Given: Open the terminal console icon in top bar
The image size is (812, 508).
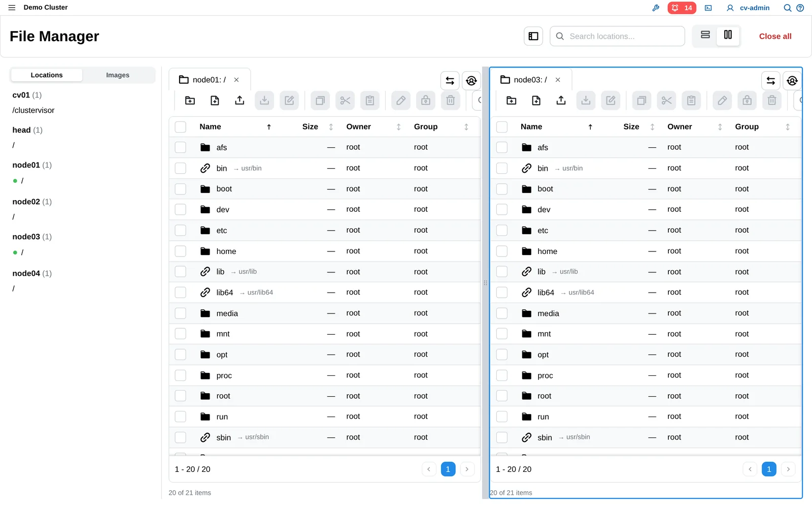Looking at the screenshot, I should click(x=708, y=8).
